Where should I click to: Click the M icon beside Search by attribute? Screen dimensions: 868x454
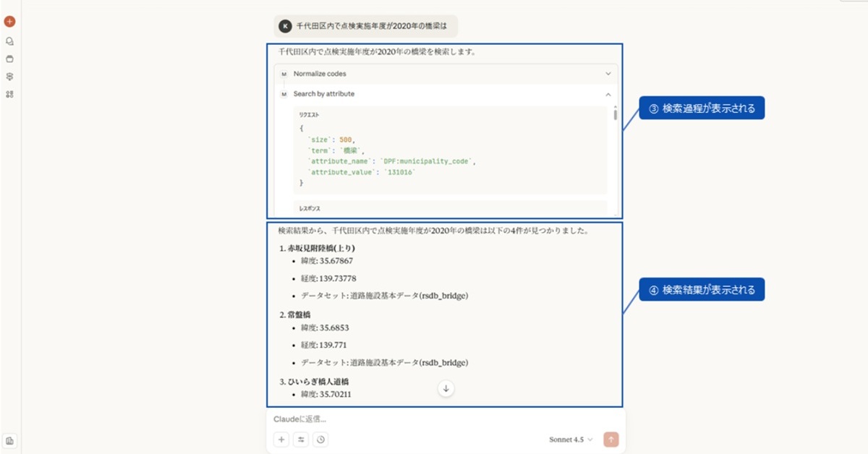(284, 94)
